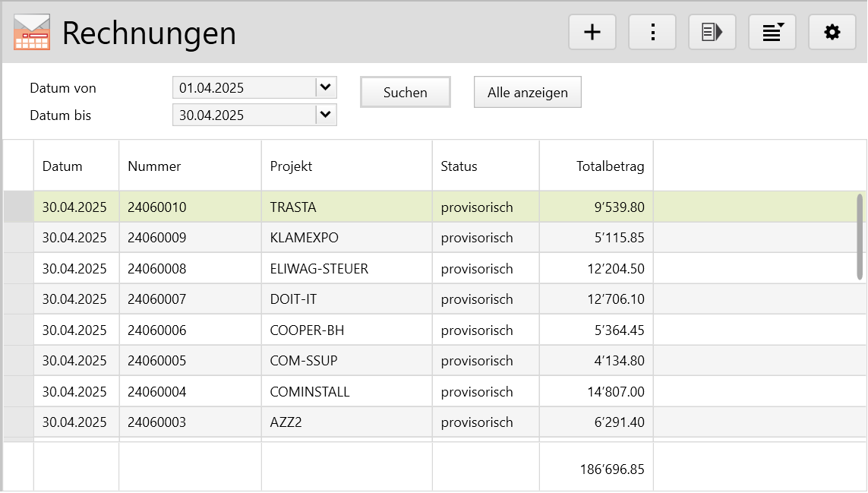The width and height of the screenshot is (868, 493).
Task: Click the plus icon to add invoice
Action: (x=592, y=32)
